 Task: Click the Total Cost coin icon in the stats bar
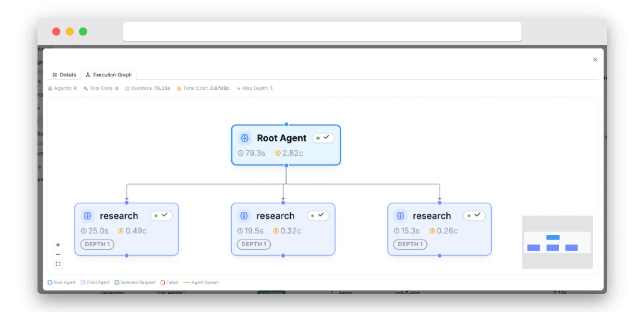[179, 89]
